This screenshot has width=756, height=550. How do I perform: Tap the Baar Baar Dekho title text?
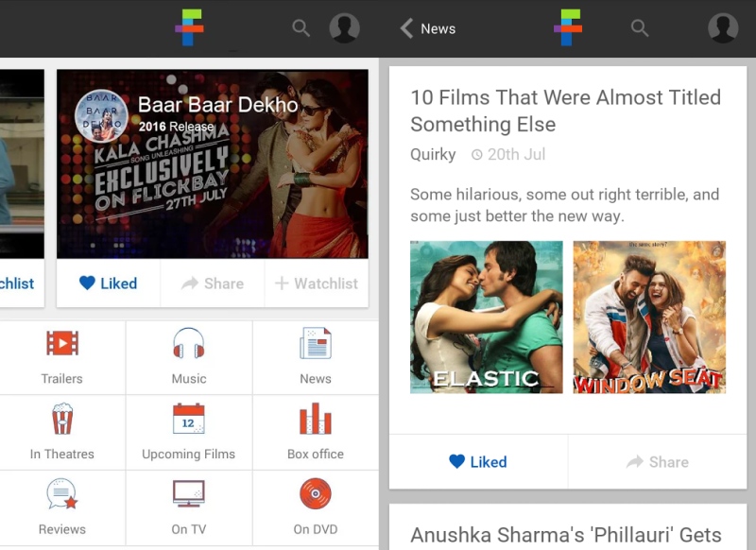tap(218, 105)
